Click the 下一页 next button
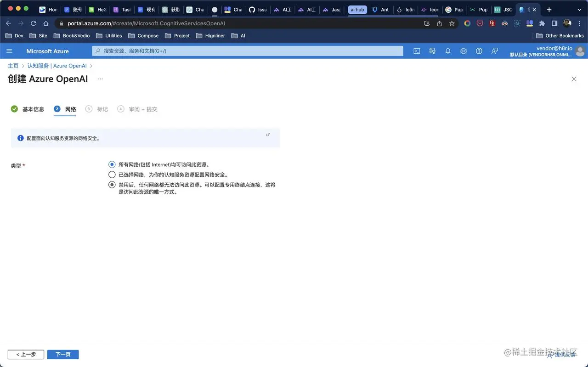Image resolution: width=588 pixels, height=367 pixels. pos(63,354)
